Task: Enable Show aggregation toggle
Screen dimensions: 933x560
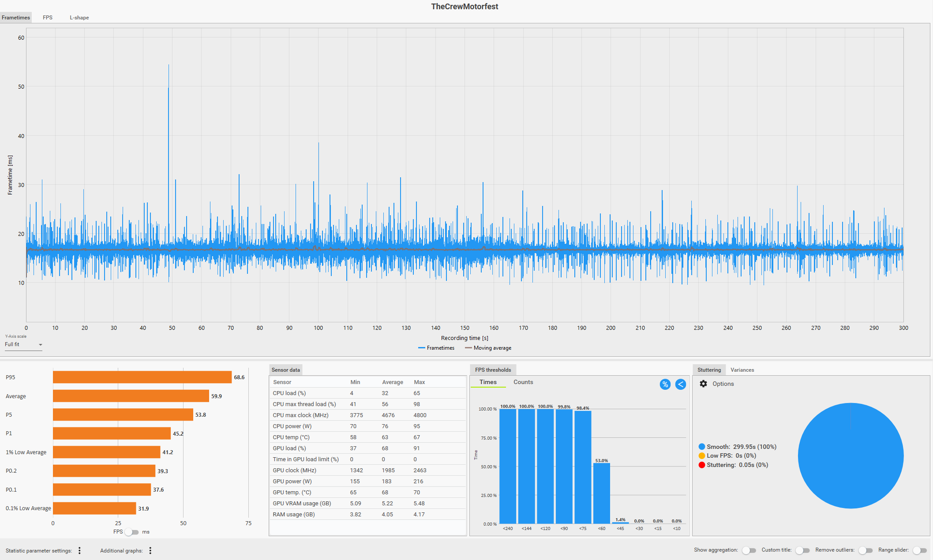Action: click(x=749, y=550)
